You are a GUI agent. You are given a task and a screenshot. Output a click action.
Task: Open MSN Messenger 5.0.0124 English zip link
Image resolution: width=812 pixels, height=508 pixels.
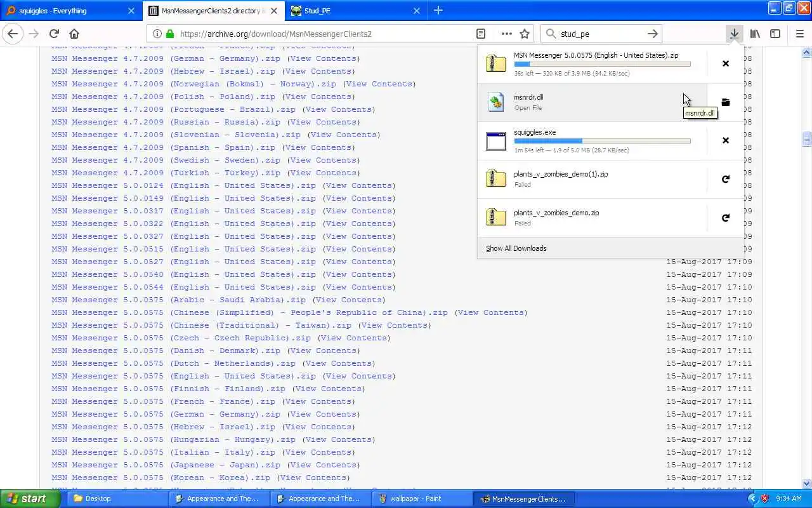pos(183,185)
